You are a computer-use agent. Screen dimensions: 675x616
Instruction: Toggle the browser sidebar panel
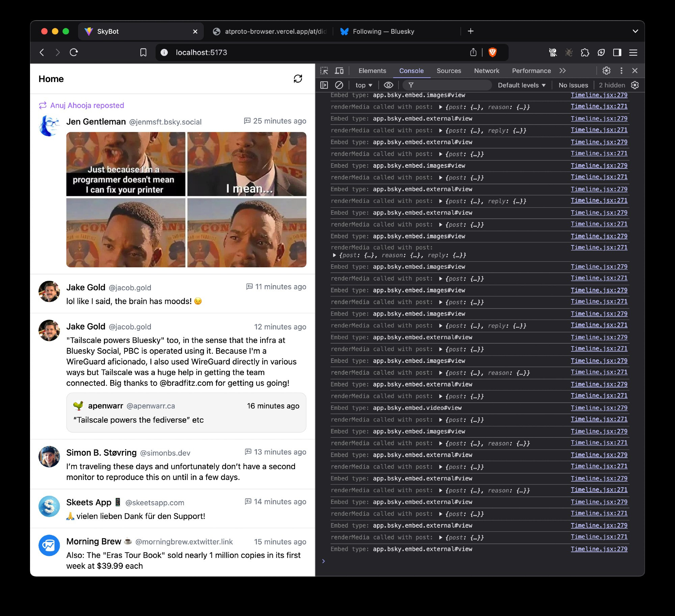click(617, 52)
